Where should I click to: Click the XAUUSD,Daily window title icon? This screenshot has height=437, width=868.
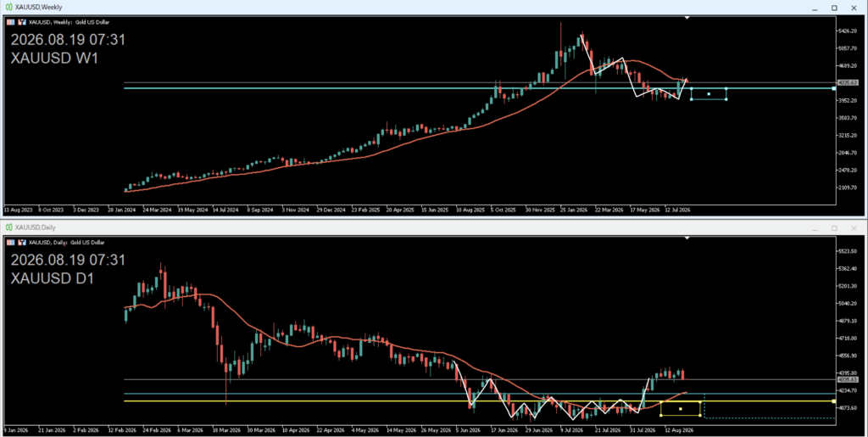[x=8, y=227]
